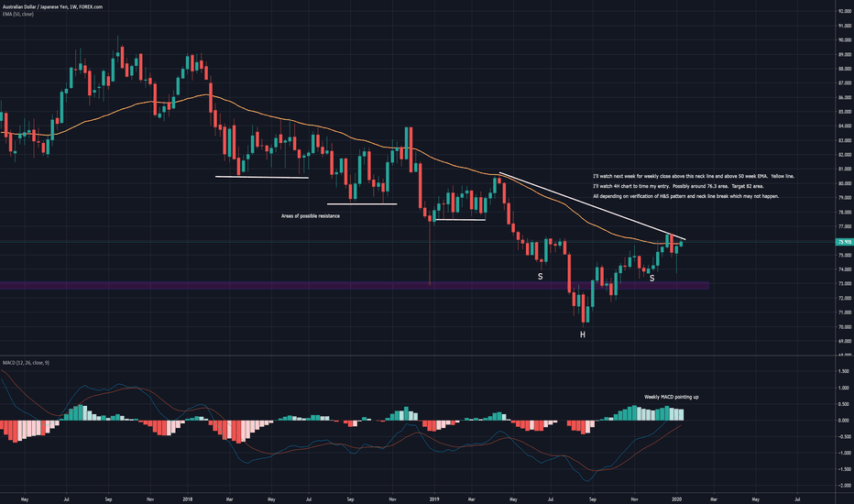Image resolution: width=854 pixels, height=504 pixels.
Task: Click the leftmost white horizontal resistance line
Action: pyautogui.click(x=261, y=177)
